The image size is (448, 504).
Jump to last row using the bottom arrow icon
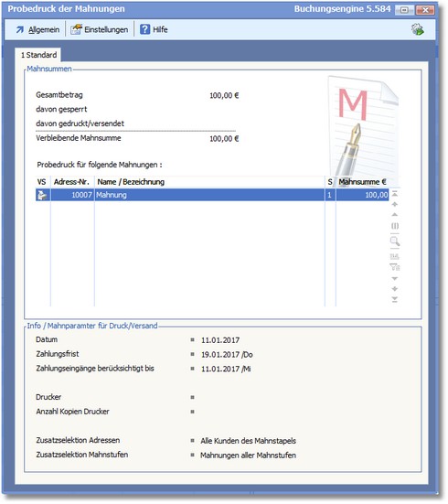click(x=395, y=300)
